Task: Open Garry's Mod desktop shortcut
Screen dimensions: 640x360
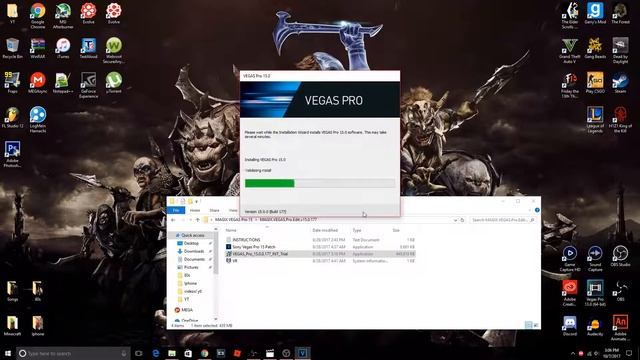Action: (595, 13)
